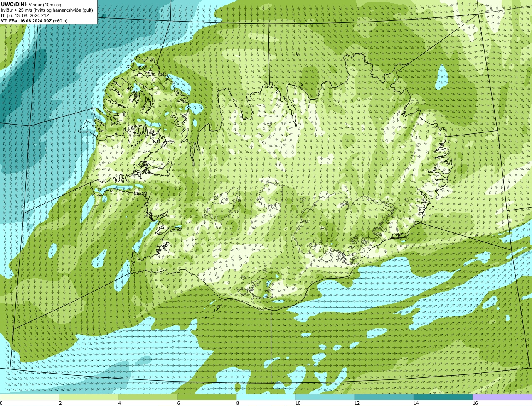Click the 12–14 m/s teal legend swatch
This screenshot has width=532, height=406.
[x=384, y=397]
